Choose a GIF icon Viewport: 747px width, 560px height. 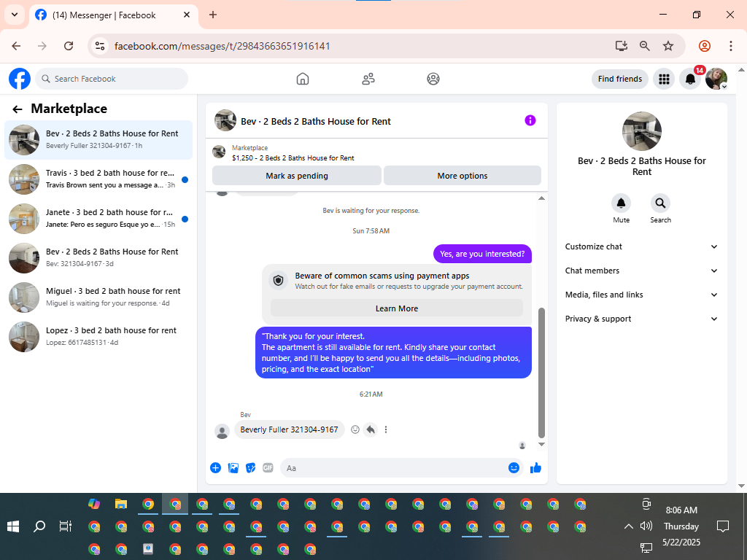click(268, 467)
